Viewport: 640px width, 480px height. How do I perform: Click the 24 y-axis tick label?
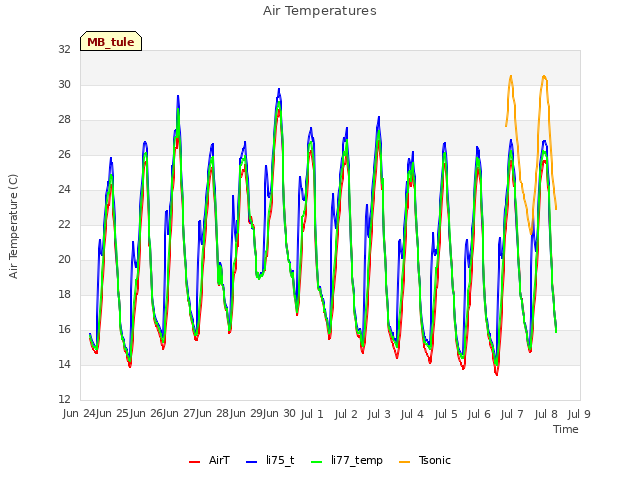64,189
